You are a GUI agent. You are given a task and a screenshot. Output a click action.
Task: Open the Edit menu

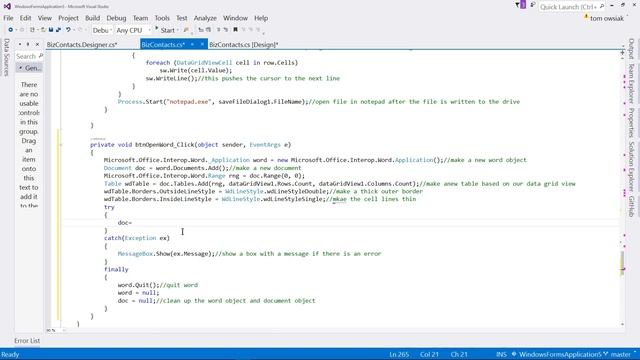pos(25,18)
